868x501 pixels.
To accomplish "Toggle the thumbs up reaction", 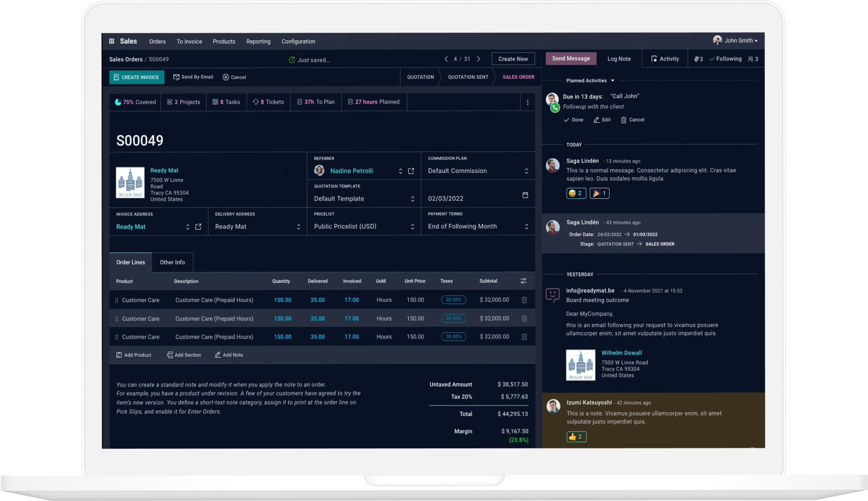I will [576, 437].
